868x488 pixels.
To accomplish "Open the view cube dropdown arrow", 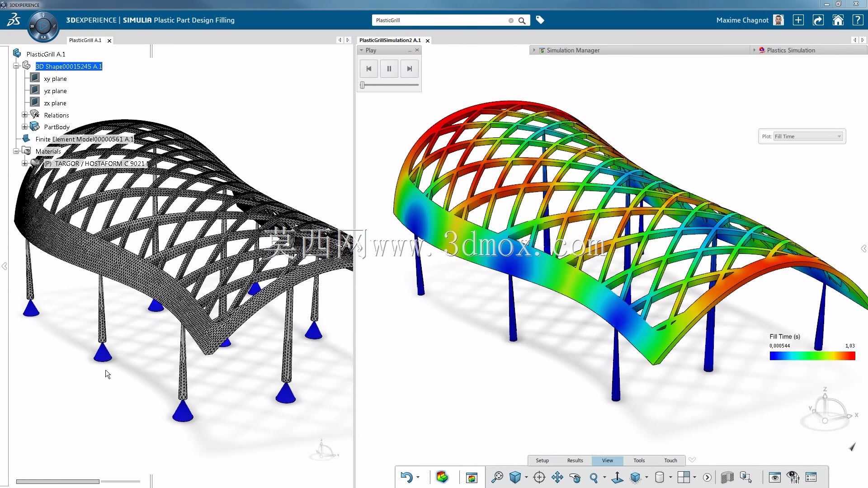I will pyautogui.click(x=526, y=477).
